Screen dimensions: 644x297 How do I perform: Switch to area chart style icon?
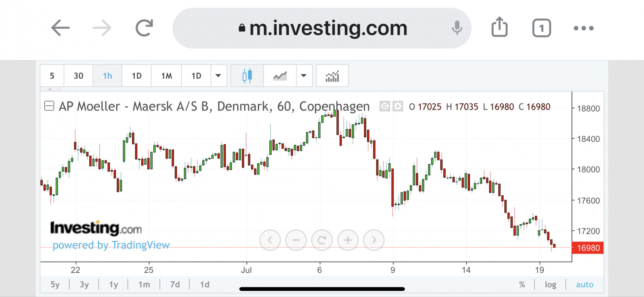[x=280, y=76]
